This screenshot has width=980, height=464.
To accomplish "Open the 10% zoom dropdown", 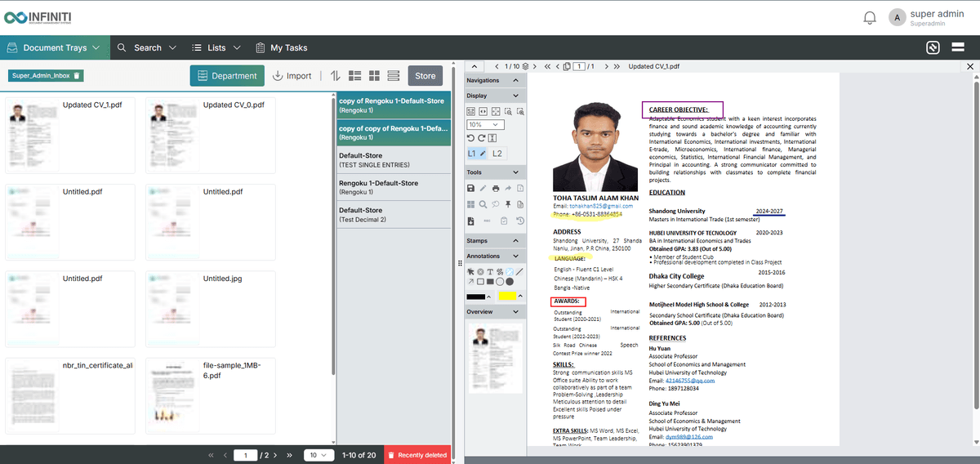I will pyautogui.click(x=485, y=125).
